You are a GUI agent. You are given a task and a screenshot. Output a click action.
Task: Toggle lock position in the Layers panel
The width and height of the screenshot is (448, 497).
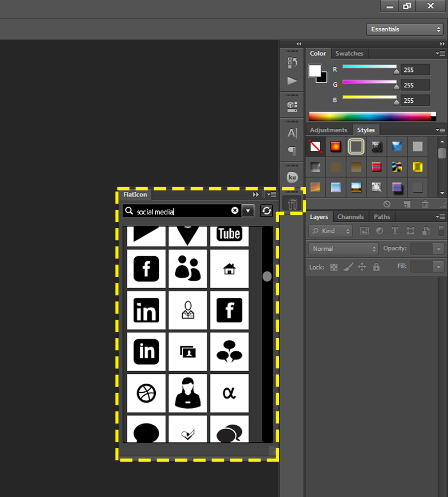[362, 267]
